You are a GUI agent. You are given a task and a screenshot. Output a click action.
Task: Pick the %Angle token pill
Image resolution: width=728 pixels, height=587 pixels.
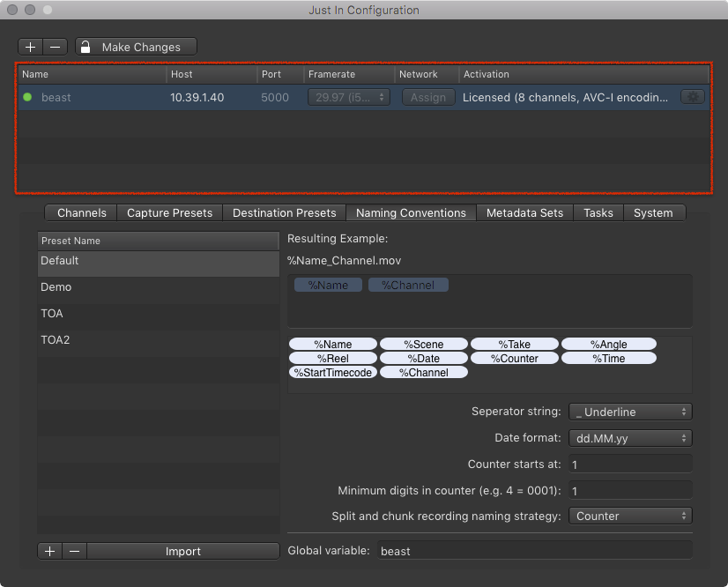[609, 344]
